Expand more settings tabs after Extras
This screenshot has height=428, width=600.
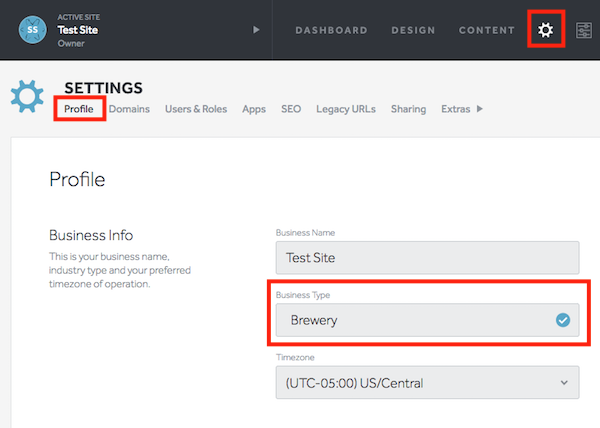[x=479, y=109]
